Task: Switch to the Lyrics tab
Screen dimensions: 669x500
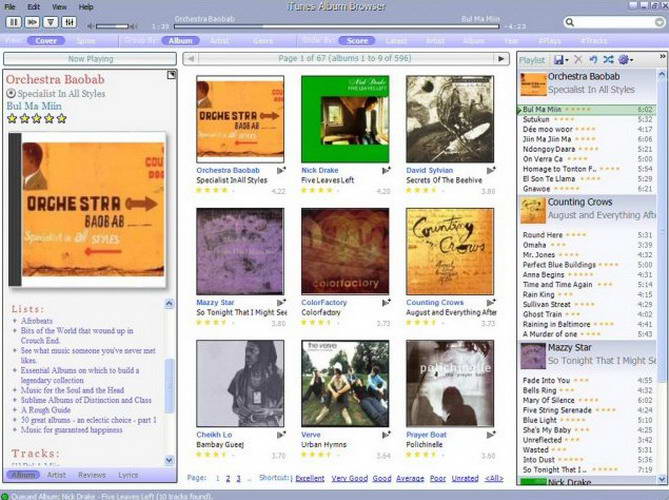Action: point(128,475)
